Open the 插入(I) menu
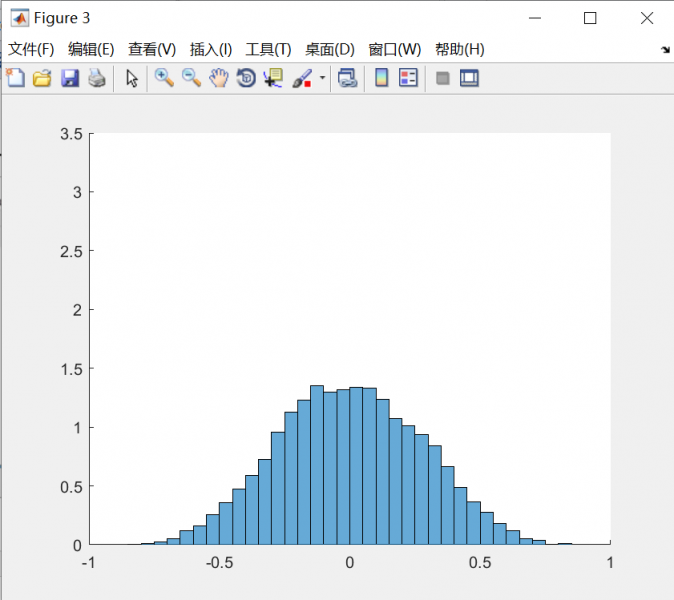 (x=210, y=49)
